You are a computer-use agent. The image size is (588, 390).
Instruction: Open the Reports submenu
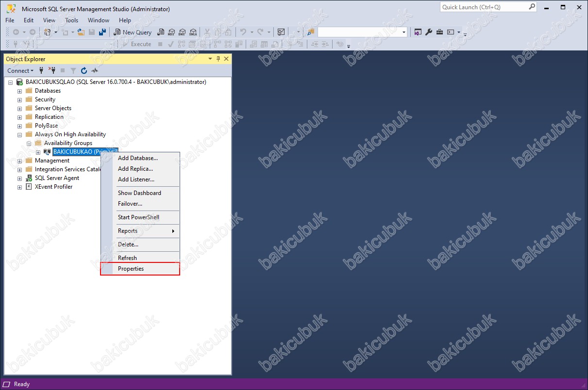click(x=140, y=231)
